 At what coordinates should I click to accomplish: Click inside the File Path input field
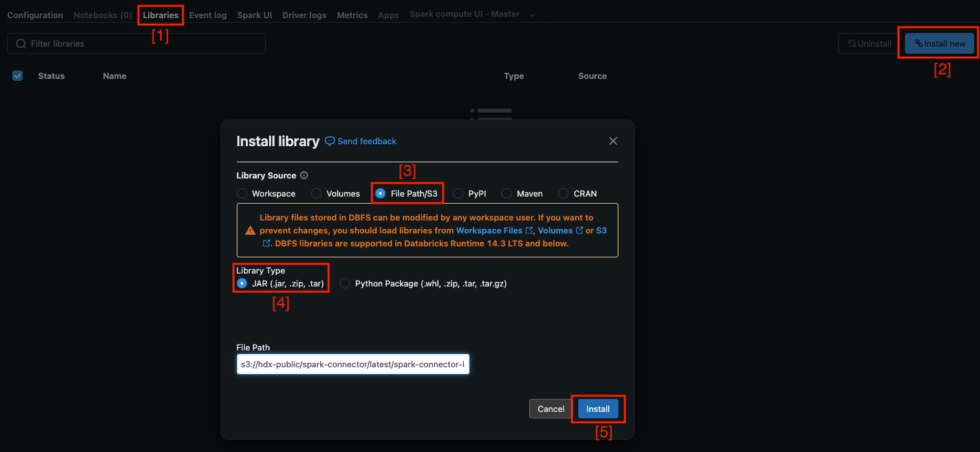pos(353,364)
